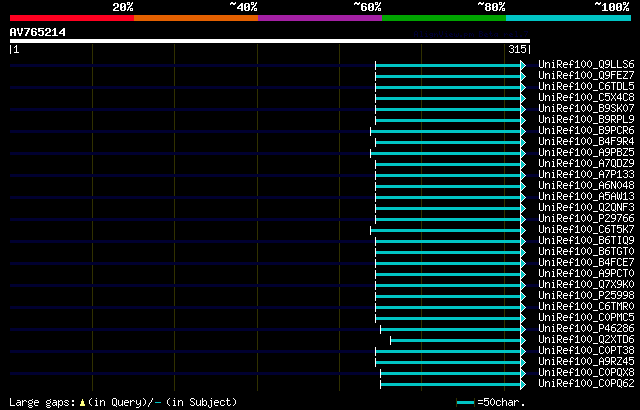The image size is (640, 410).
Task: Open the UniRef100_A6N048 hit
Action: 586,186
